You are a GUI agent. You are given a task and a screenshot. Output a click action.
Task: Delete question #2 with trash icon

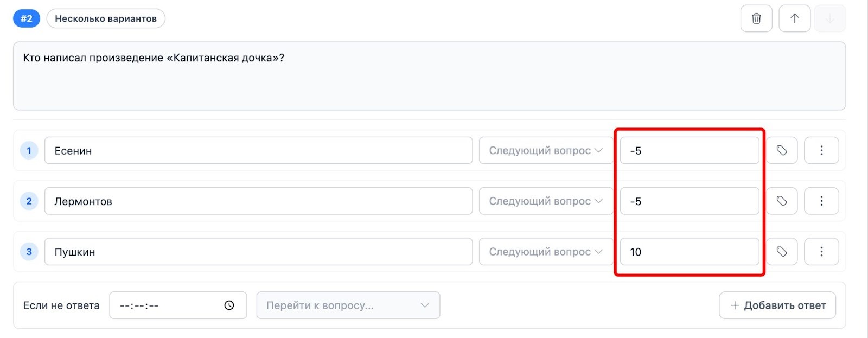[756, 19]
